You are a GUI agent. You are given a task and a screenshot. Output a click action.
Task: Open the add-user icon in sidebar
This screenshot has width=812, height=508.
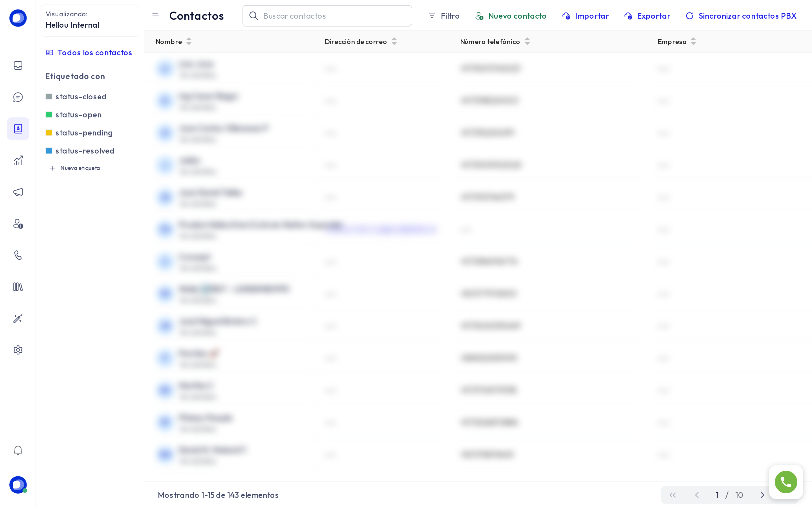click(x=18, y=224)
